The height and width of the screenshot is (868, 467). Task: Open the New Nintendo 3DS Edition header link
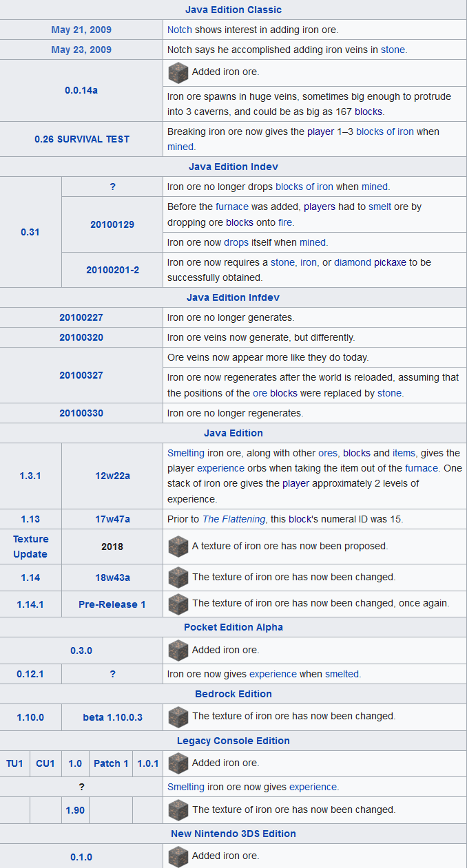tap(233, 834)
